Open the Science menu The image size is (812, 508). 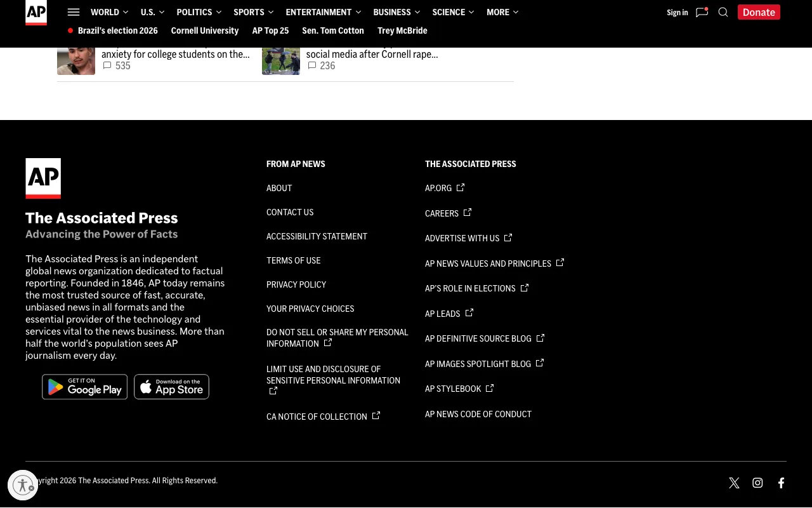[454, 12]
